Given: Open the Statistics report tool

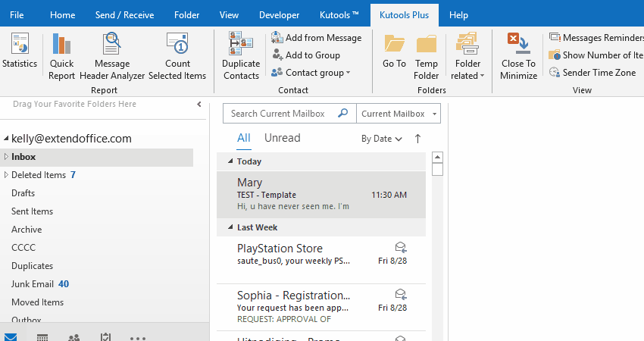Looking at the screenshot, I should pos(20,51).
